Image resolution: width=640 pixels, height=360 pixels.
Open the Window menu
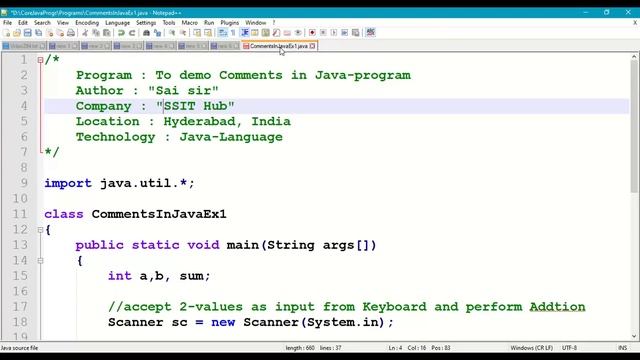click(256, 22)
